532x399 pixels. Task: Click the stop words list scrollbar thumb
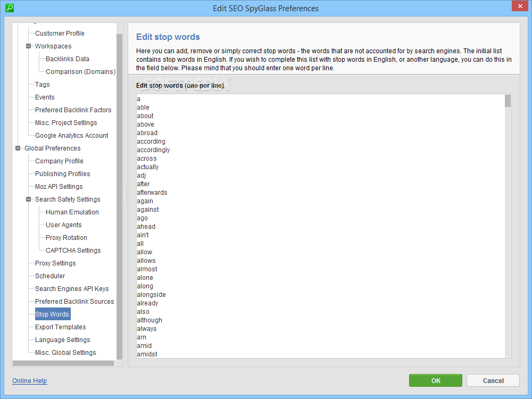click(508, 101)
